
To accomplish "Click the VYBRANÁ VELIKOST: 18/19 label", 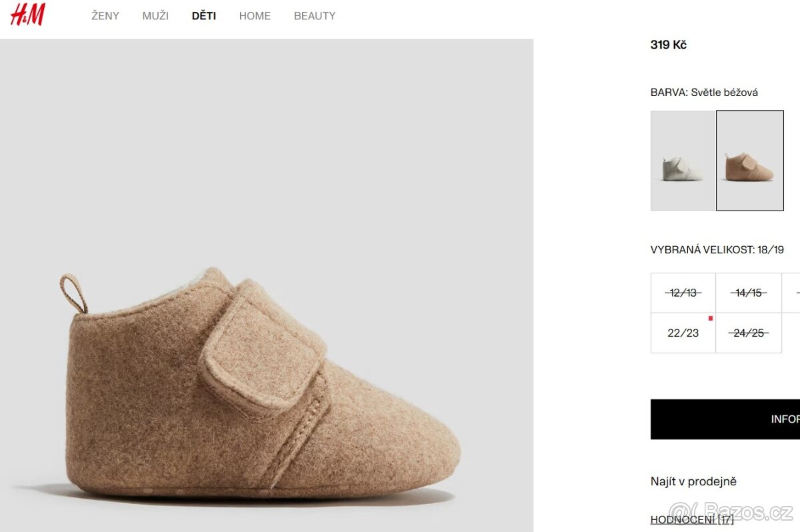I will click(717, 250).
